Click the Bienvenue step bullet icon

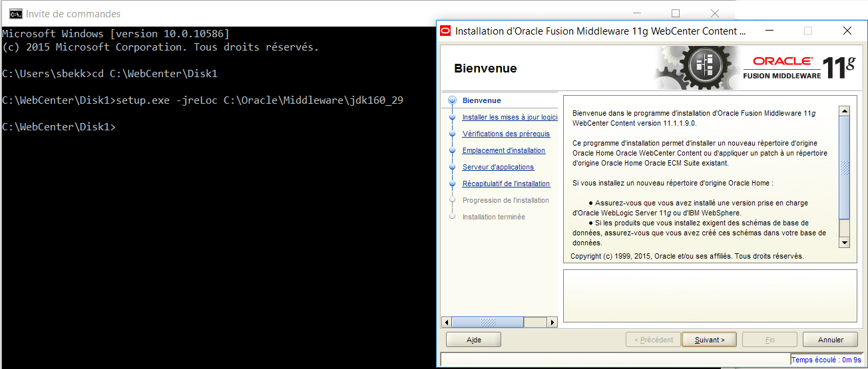click(x=453, y=100)
